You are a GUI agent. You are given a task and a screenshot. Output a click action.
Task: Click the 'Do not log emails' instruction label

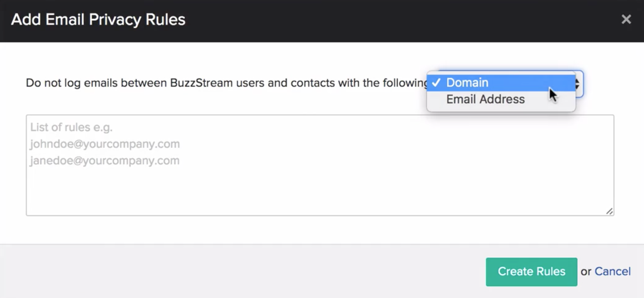(227, 83)
